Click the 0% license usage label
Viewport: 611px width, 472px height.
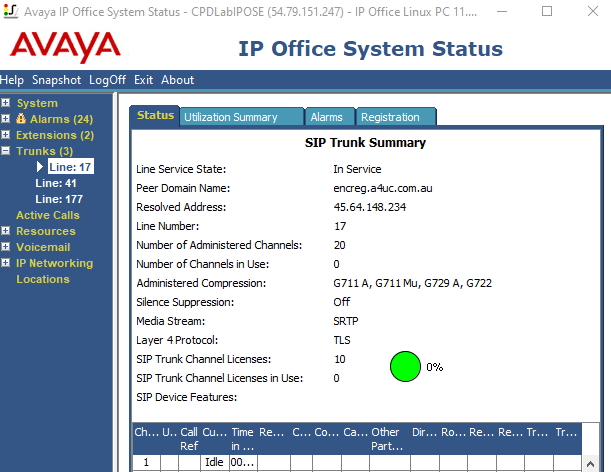point(434,367)
